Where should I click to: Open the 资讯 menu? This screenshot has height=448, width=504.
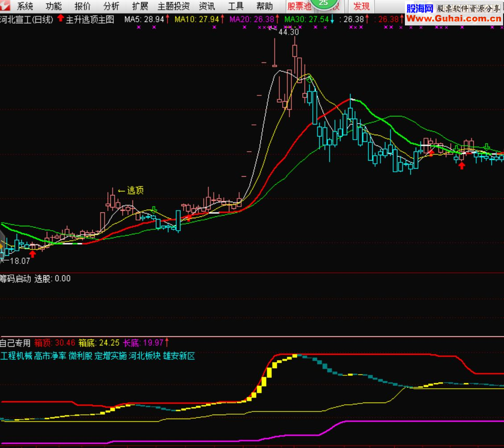tap(207, 6)
